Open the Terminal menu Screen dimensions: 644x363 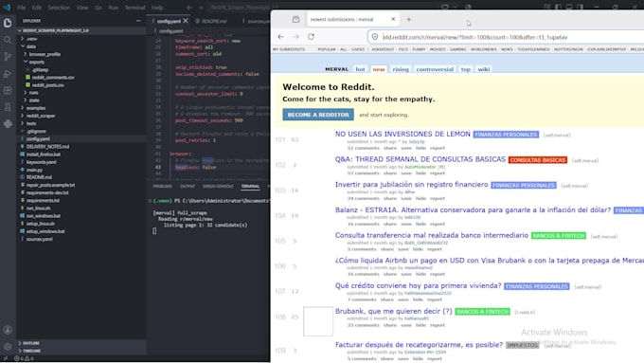pos(134,8)
